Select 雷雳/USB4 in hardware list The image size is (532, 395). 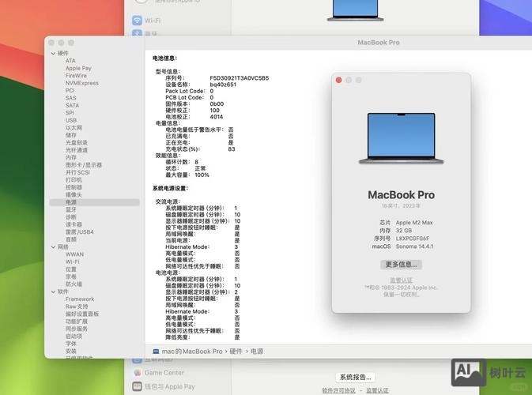click(x=80, y=232)
